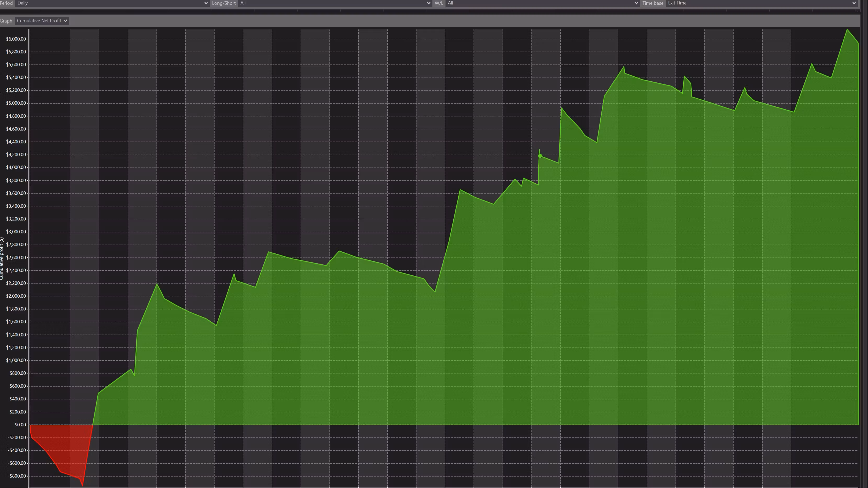Click the Time base label text

(x=653, y=3)
